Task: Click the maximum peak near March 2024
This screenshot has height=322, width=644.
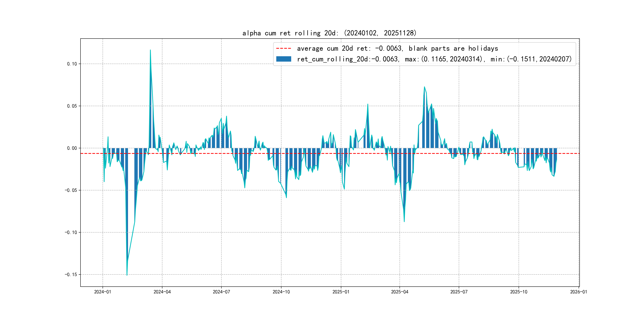Action: point(150,50)
